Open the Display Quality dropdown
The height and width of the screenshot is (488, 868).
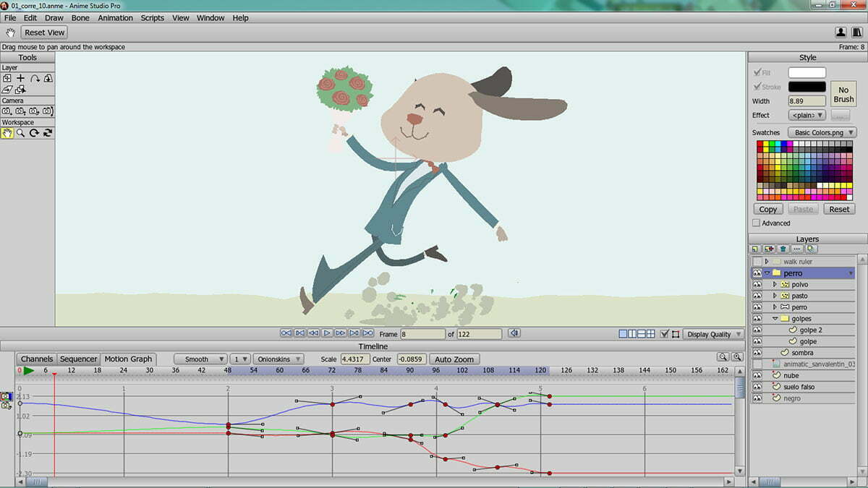click(x=713, y=334)
